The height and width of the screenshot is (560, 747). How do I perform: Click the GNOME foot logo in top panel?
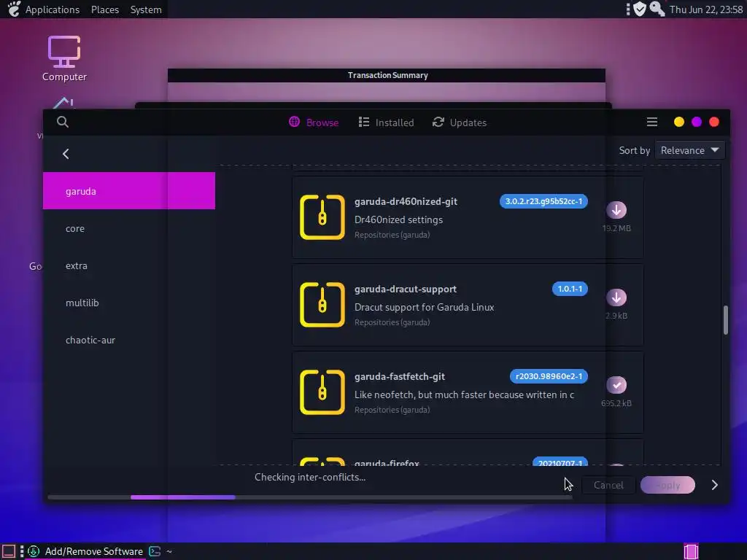pyautogui.click(x=14, y=9)
